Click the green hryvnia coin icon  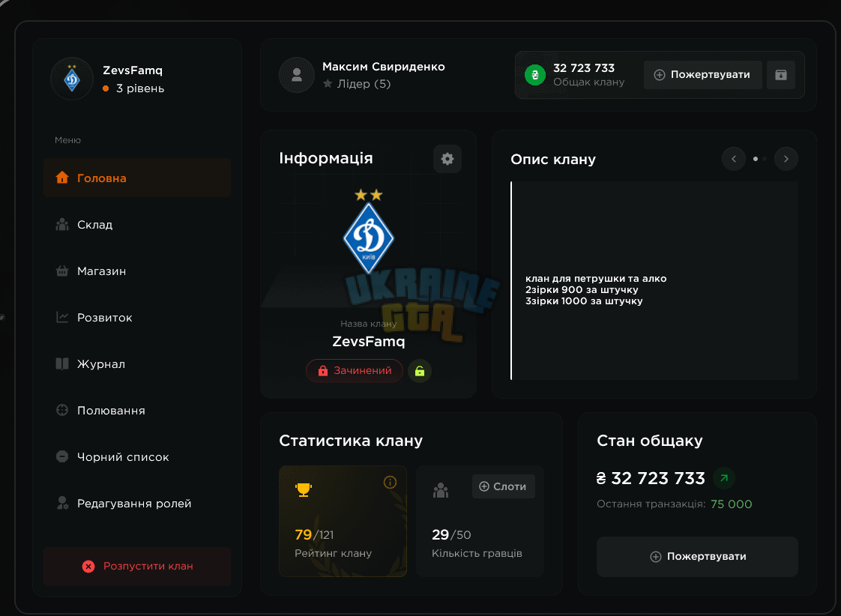[x=534, y=74]
